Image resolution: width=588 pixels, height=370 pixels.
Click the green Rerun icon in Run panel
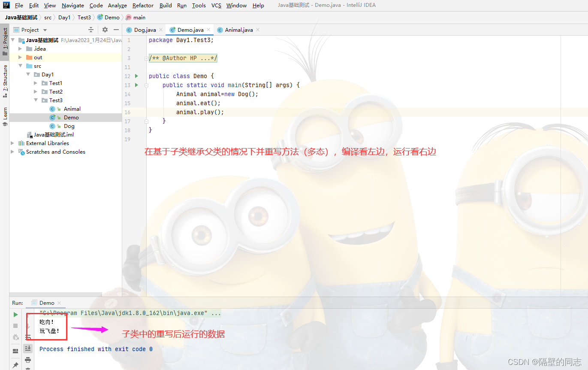[x=15, y=315]
